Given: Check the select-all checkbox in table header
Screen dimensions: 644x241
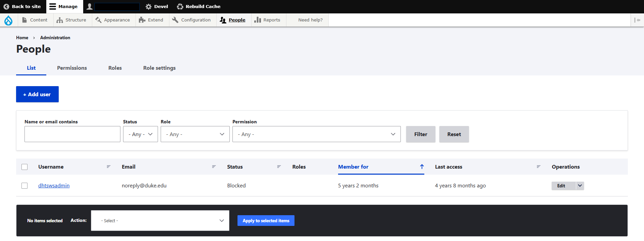Looking at the screenshot, I should (24, 167).
